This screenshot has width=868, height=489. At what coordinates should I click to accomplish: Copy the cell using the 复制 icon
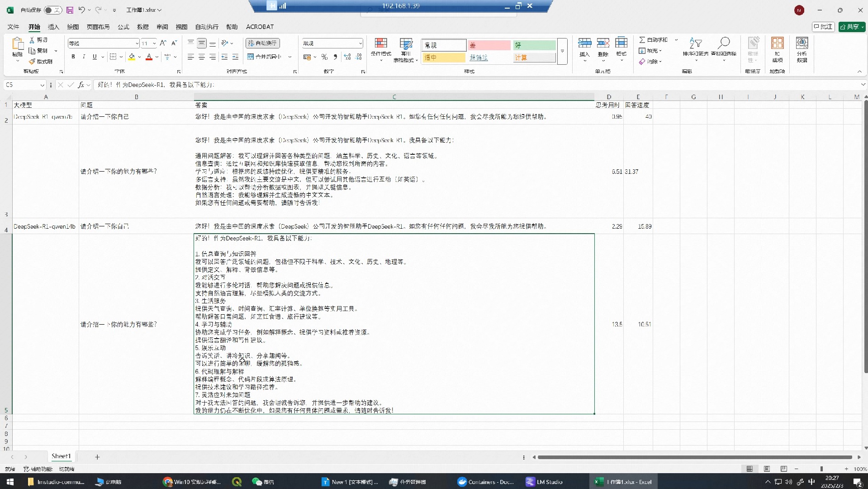point(38,51)
